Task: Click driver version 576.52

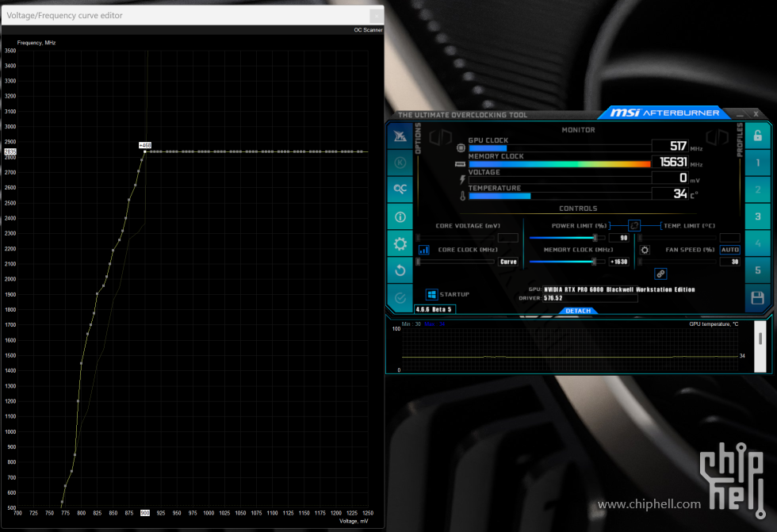Action: click(x=553, y=298)
